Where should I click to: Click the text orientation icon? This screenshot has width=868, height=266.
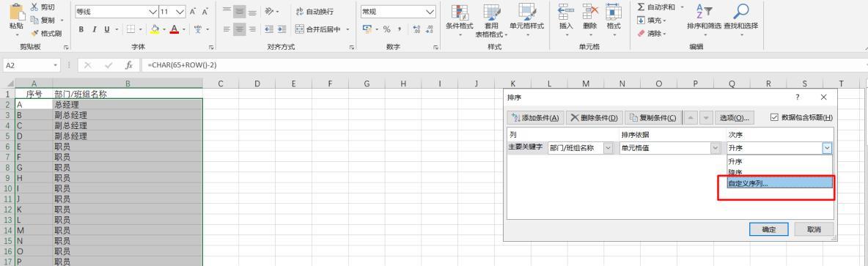point(269,11)
